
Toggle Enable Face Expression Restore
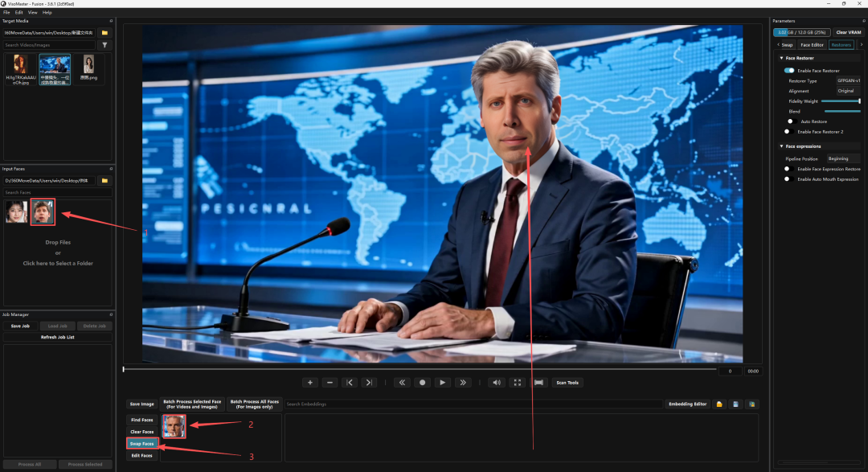coord(788,169)
